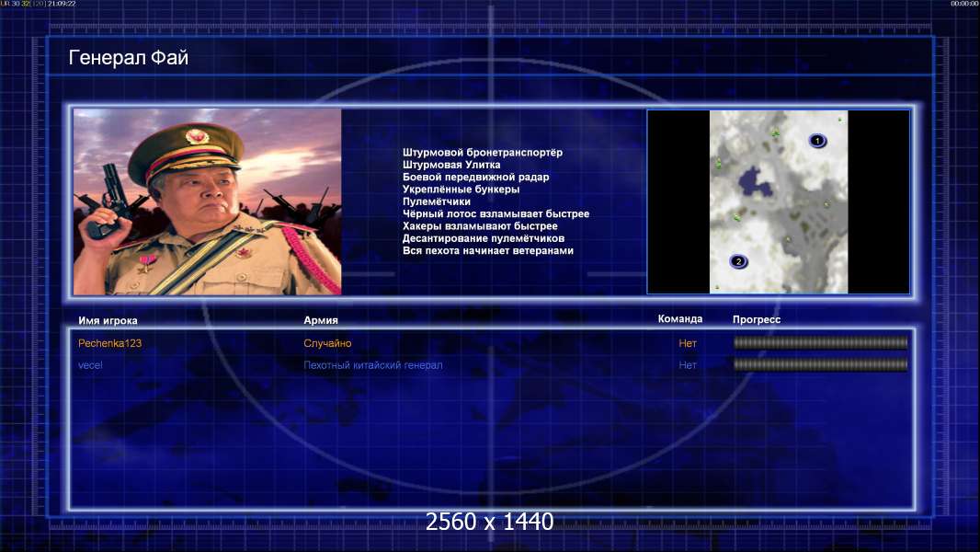980x552 pixels.
Task: Click army value Пехотный китайский генерал
Action: (373, 365)
